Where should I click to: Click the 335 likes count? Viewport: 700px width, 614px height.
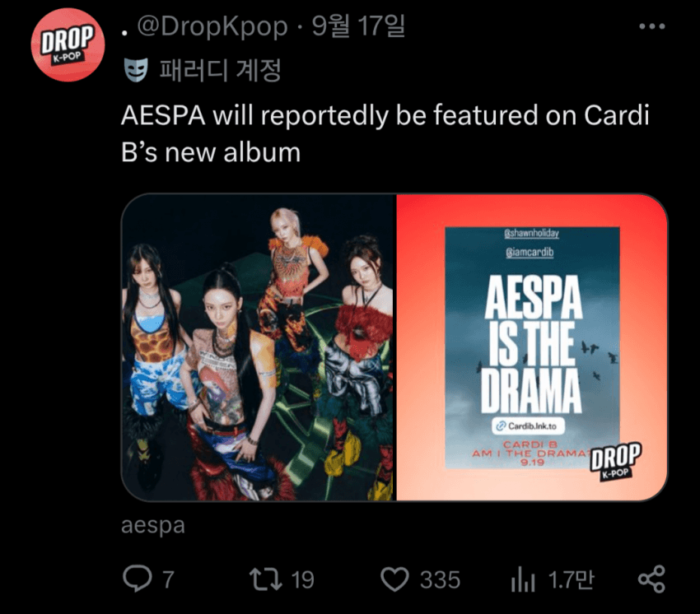coord(440,579)
